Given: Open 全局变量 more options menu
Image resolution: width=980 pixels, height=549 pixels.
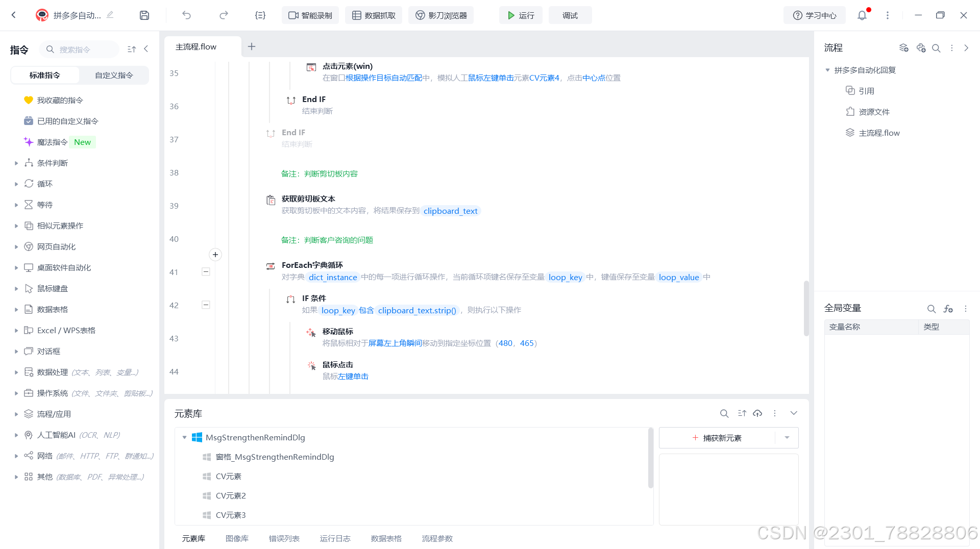Looking at the screenshot, I should pos(966,309).
